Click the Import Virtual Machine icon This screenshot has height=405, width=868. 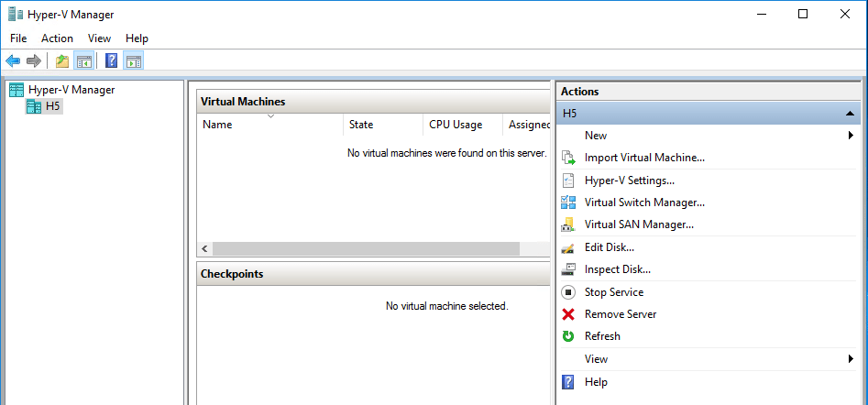coord(568,158)
